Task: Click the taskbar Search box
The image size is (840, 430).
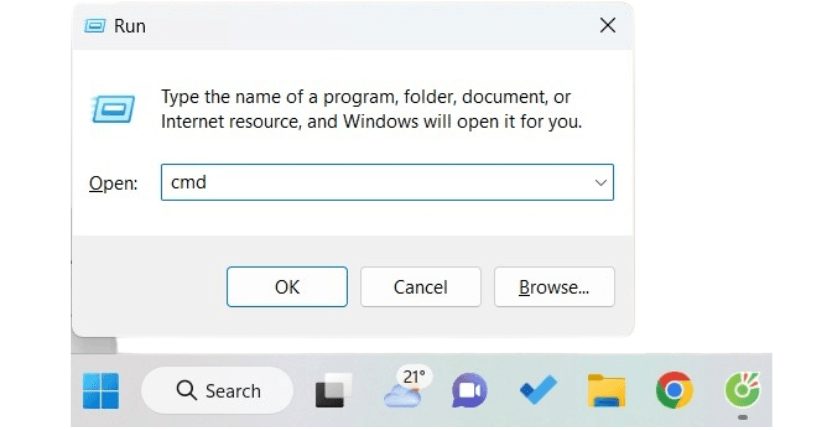Action: click(x=218, y=390)
